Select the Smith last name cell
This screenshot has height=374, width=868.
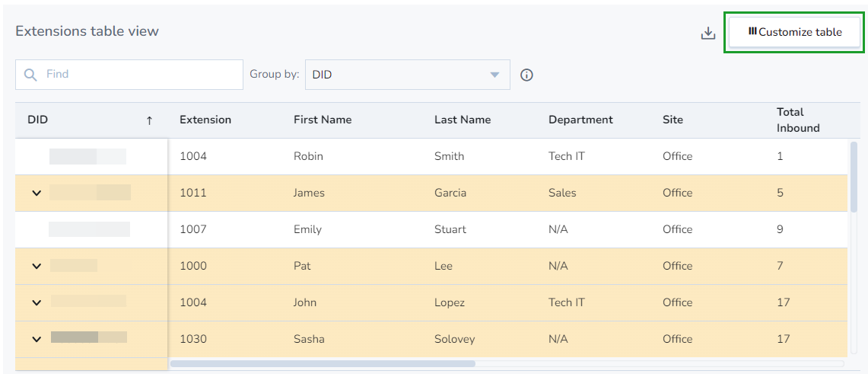449,156
